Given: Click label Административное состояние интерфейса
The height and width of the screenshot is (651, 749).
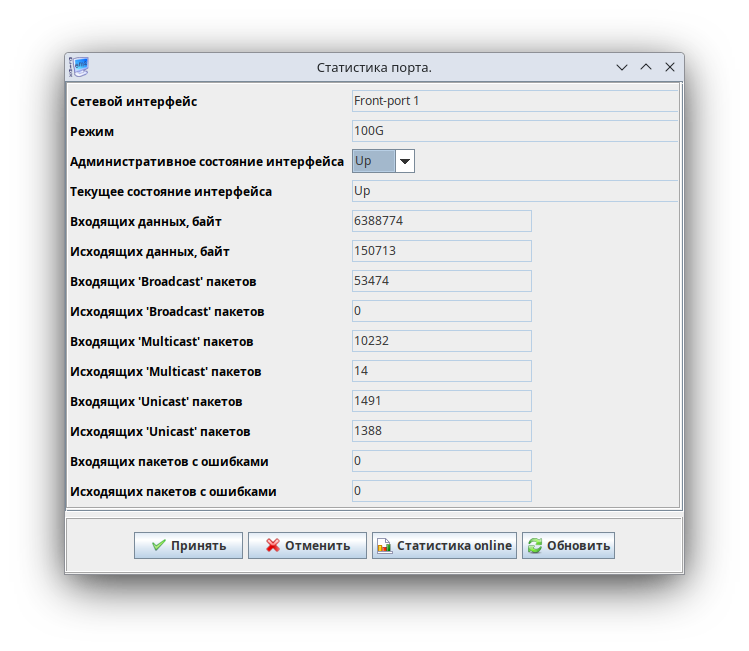Looking at the screenshot, I should coord(207,161).
